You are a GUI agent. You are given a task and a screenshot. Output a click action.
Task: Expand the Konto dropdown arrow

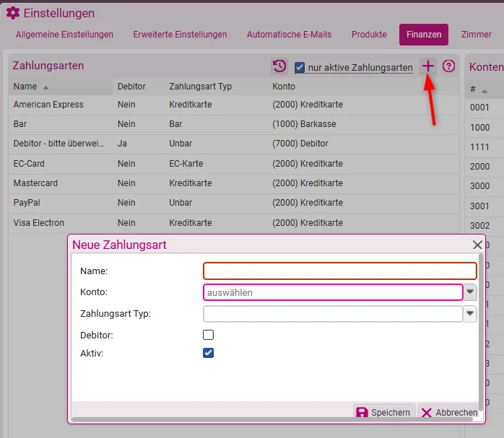point(470,292)
